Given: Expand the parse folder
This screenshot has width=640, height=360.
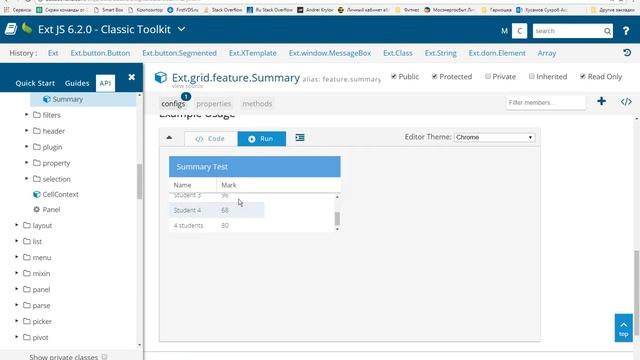Looking at the screenshot, I should coord(17,304).
